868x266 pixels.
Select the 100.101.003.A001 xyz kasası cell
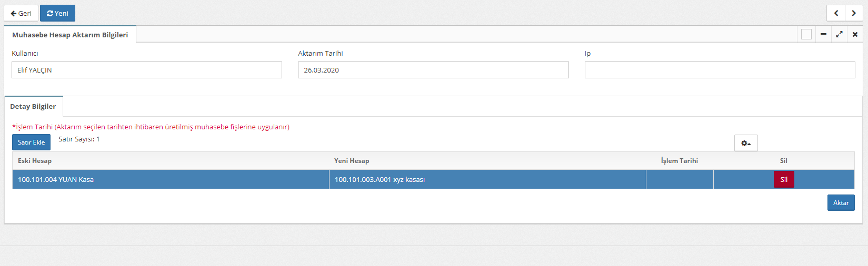[x=487, y=179]
